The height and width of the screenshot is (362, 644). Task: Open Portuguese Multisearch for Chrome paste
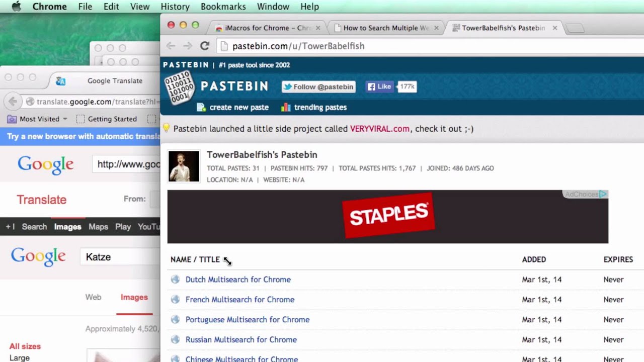[x=248, y=320]
